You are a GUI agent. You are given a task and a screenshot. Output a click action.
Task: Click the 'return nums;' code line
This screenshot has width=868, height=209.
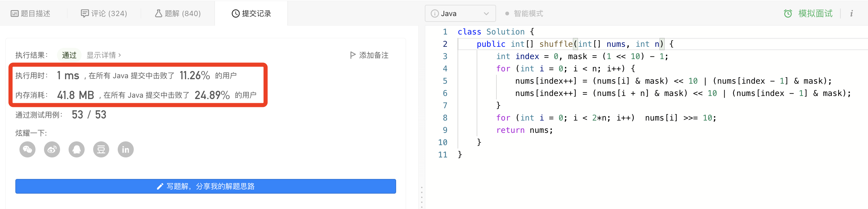524,130
